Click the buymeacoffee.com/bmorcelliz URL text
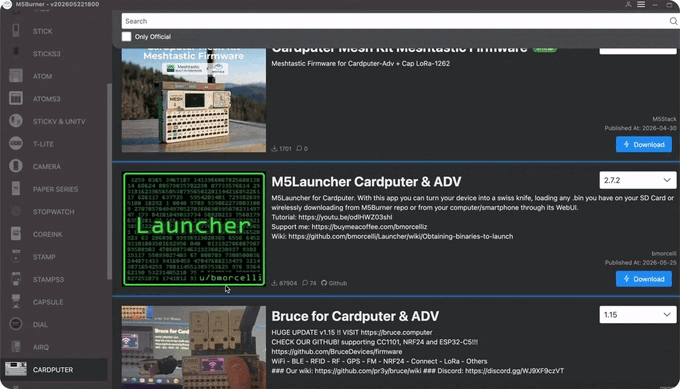680x389 pixels. [369, 227]
